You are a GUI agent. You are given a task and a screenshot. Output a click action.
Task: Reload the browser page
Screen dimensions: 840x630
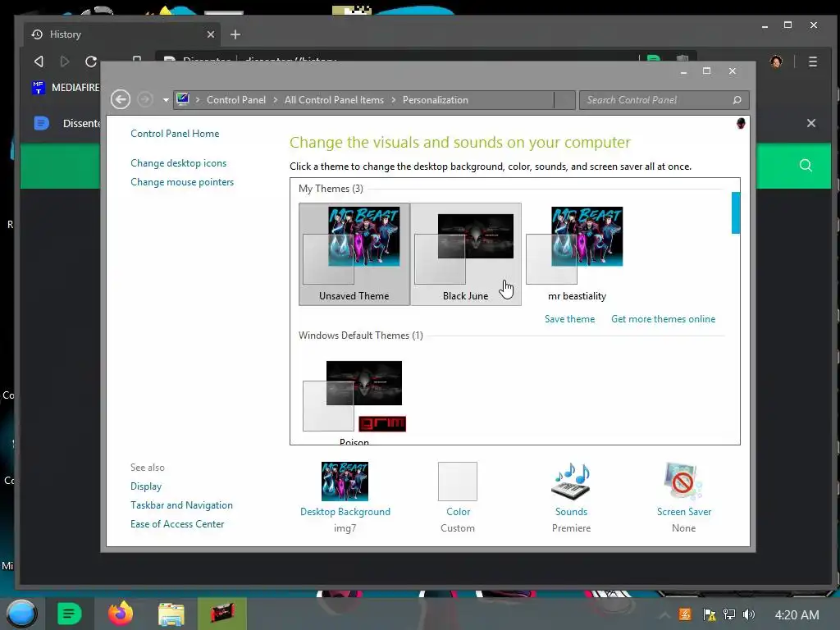point(91,62)
